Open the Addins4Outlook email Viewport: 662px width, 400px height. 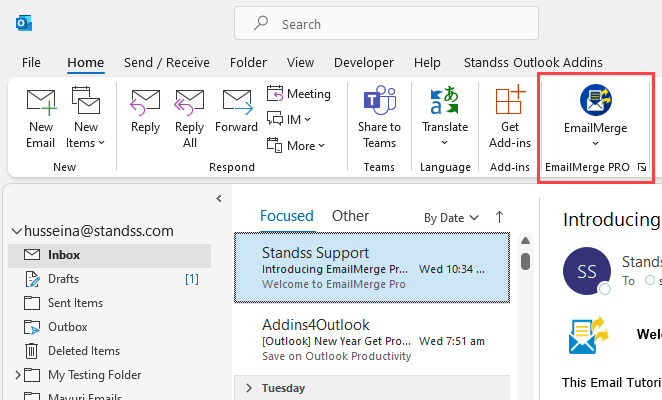coord(372,339)
